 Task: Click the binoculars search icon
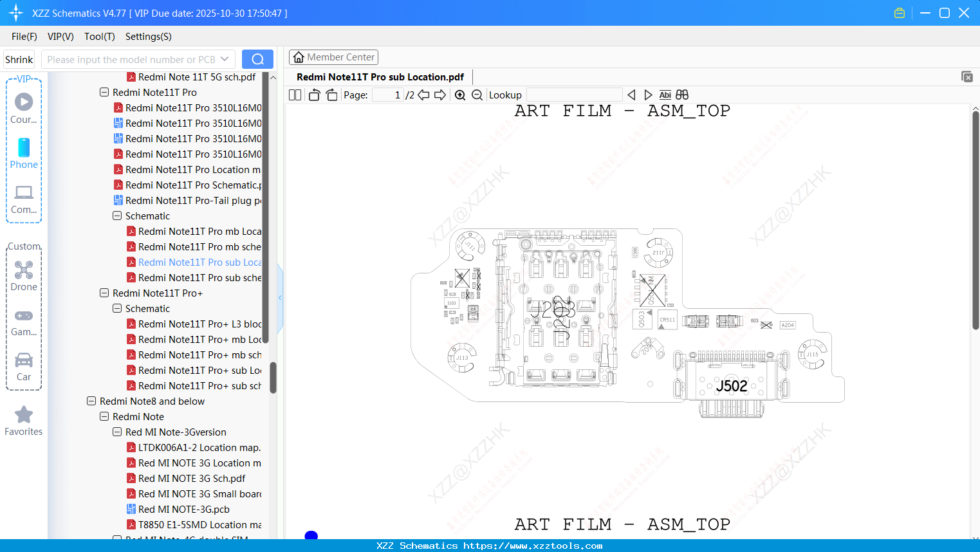tap(682, 95)
